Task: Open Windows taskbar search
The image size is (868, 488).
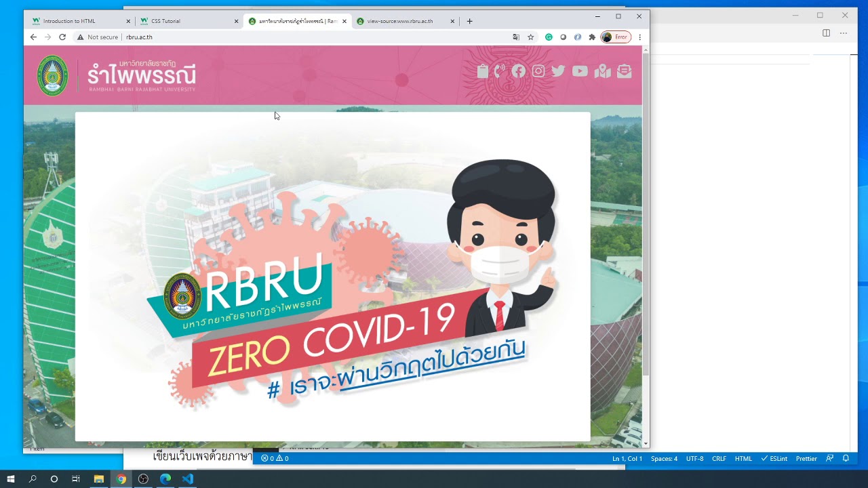Action: coord(33,479)
